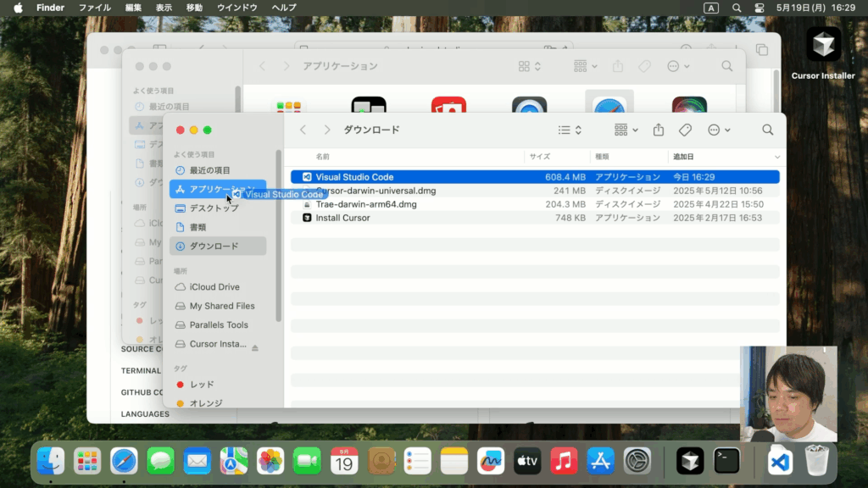This screenshot has width=868, height=488.
Task: Open the ファイル menu in menu bar
Action: pos(94,8)
